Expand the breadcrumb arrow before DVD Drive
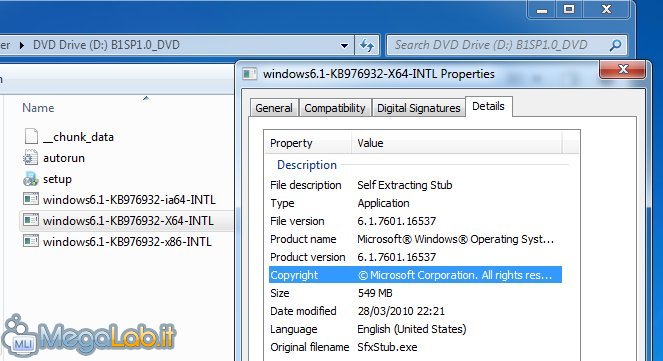Image resolution: width=663 pixels, height=361 pixels. tap(22, 45)
